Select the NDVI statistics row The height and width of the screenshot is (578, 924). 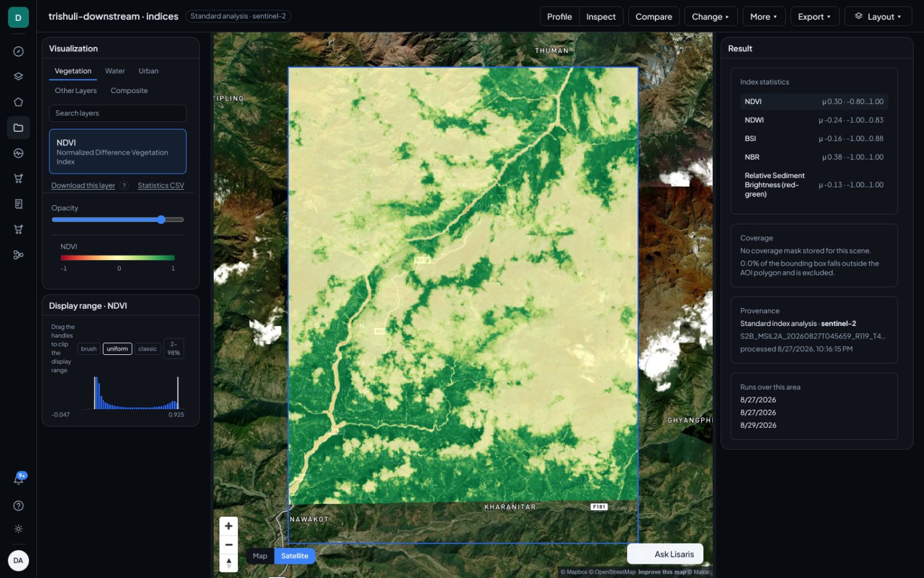pyautogui.click(x=814, y=102)
